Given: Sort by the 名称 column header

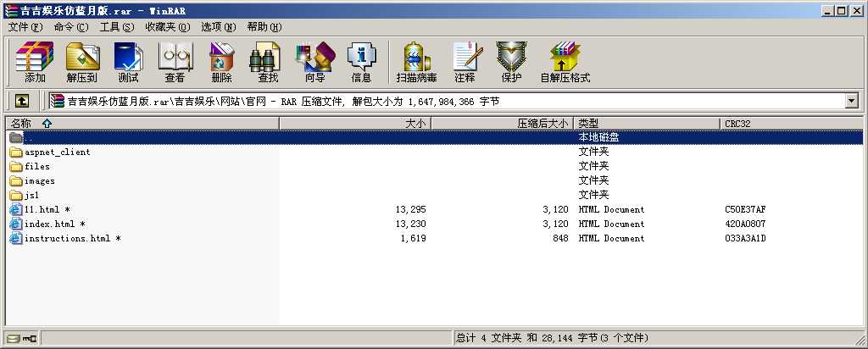Looking at the screenshot, I should [x=142, y=124].
